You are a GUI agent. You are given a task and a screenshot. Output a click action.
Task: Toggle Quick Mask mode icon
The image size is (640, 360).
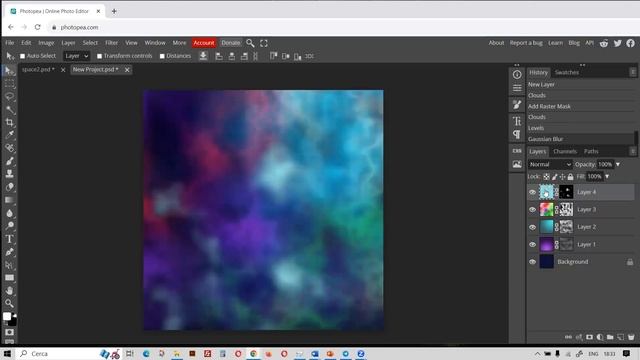(9, 332)
